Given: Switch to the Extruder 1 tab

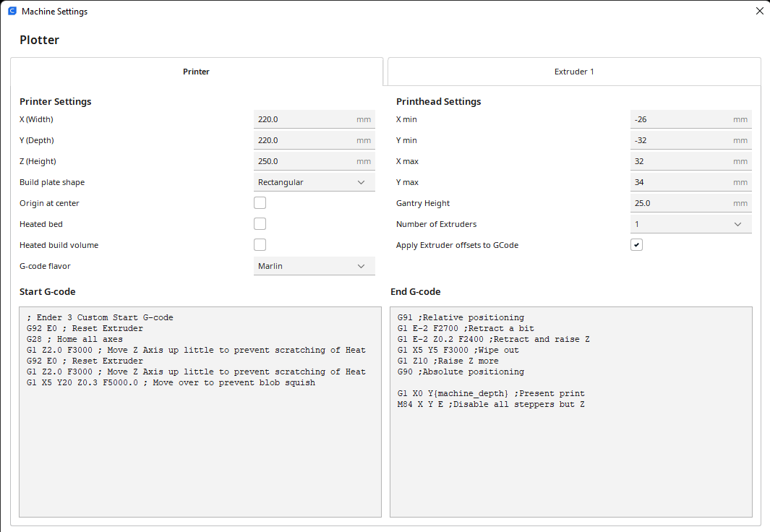Looking at the screenshot, I should point(574,72).
